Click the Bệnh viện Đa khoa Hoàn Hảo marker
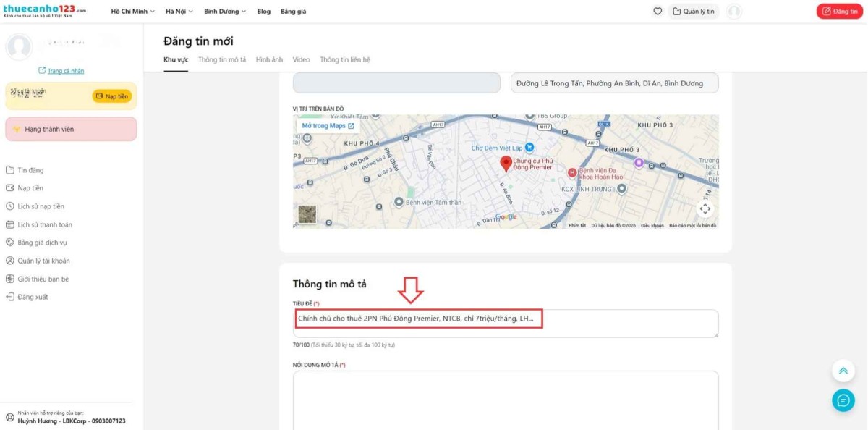This screenshot has width=868, height=430. 572,172
